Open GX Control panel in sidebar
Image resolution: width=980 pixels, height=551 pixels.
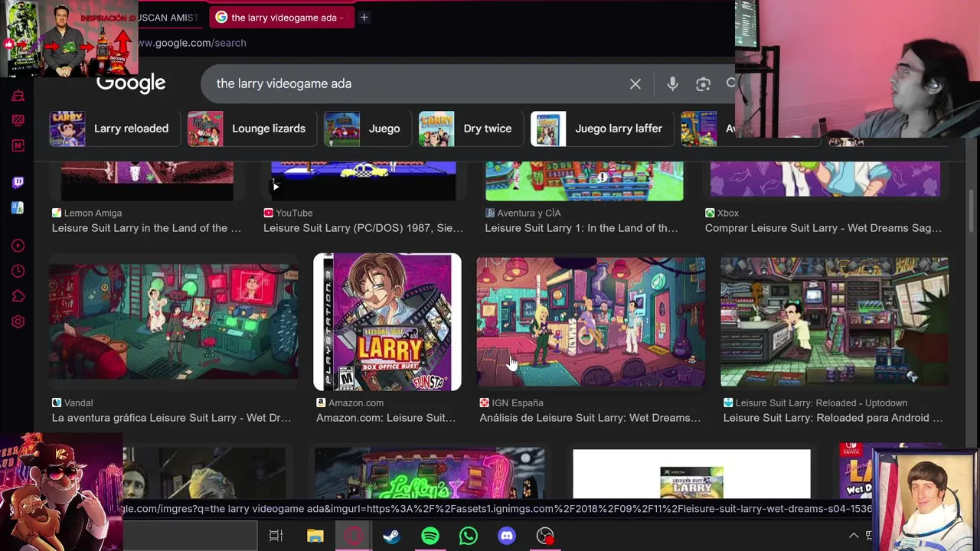click(x=18, y=120)
